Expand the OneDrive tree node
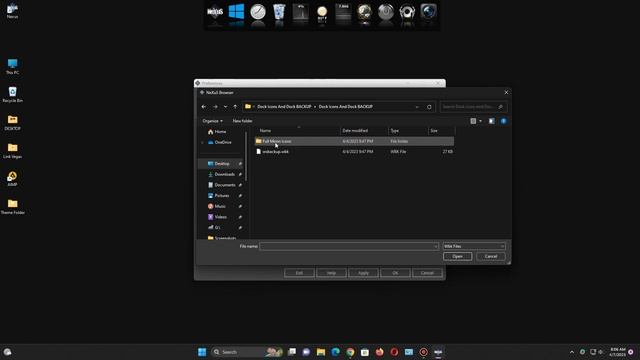 (202, 142)
